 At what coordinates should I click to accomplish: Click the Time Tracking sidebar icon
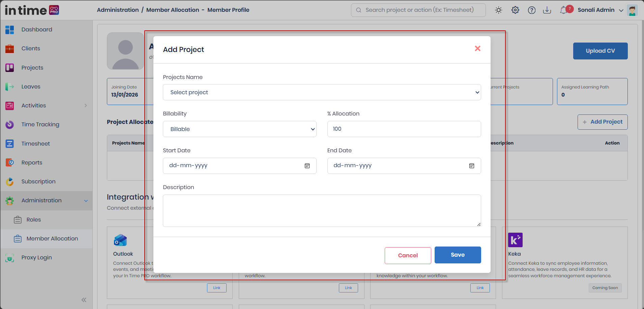coord(10,125)
